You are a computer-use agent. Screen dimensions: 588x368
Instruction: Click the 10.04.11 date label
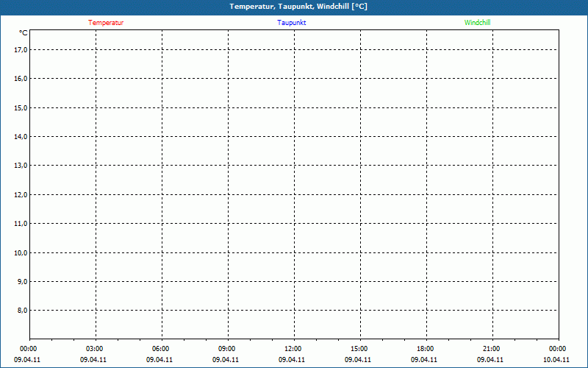click(556, 360)
